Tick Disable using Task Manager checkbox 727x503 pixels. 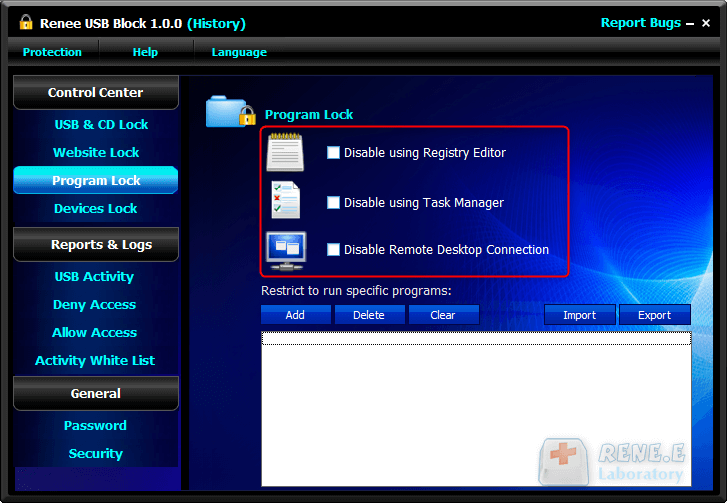click(334, 203)
